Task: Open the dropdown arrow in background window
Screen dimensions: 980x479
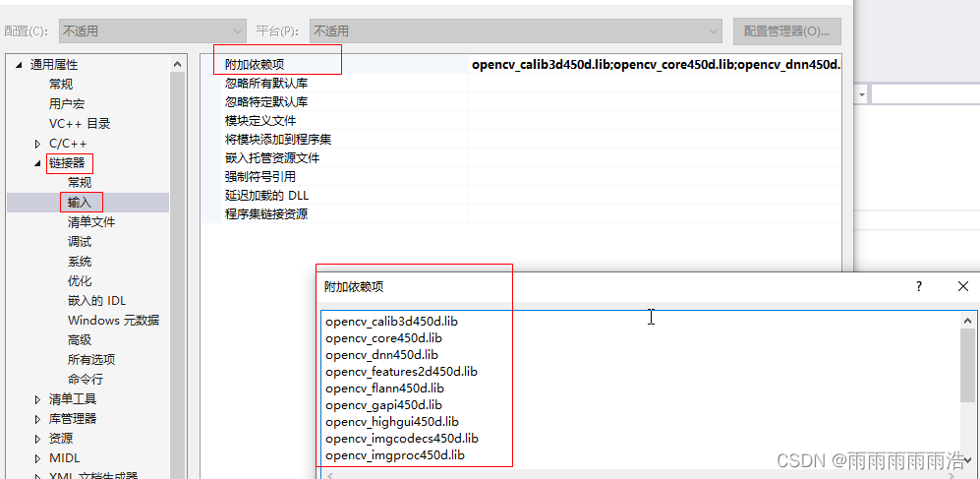Action: pyautogui.click(x=862, y=95)
